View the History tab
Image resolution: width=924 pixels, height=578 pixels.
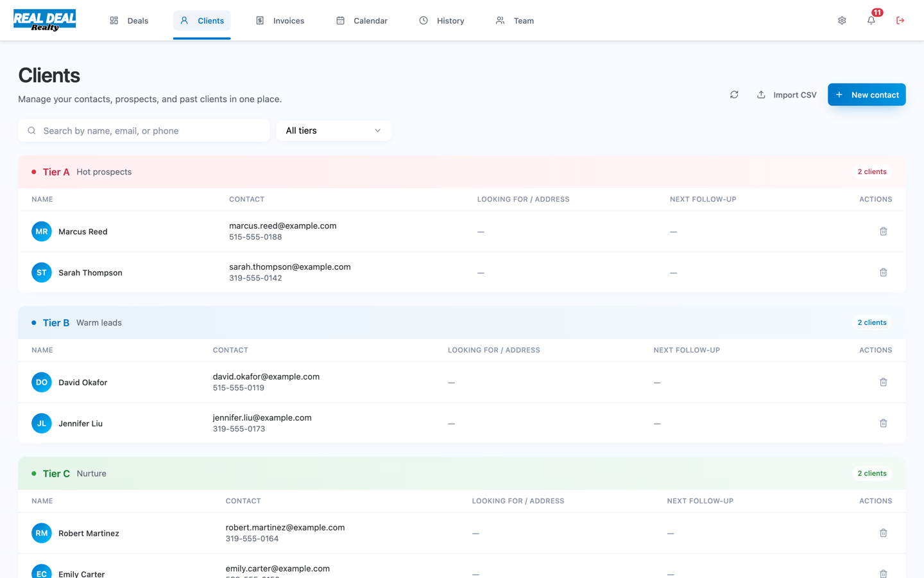pyautogui.click(x=441, y=21)
